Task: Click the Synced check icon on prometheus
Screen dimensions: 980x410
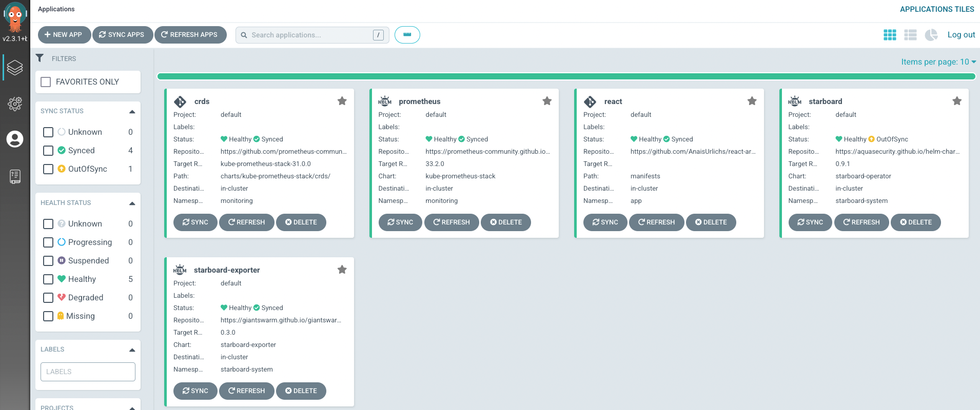Action: [461, 139]
